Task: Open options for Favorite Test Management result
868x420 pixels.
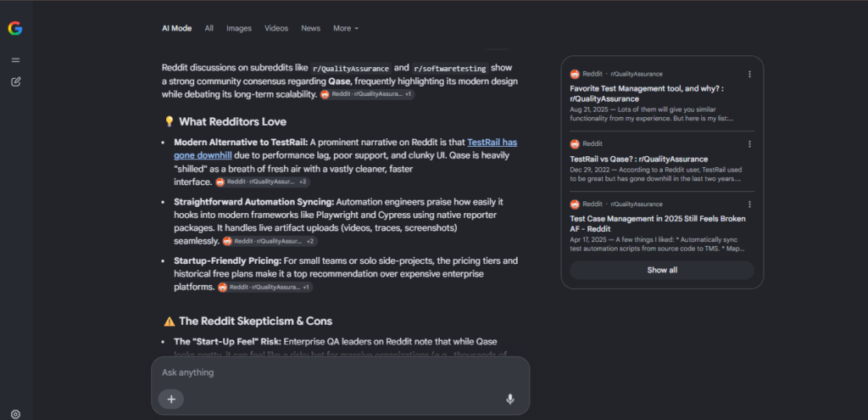Action: (749, 75)
